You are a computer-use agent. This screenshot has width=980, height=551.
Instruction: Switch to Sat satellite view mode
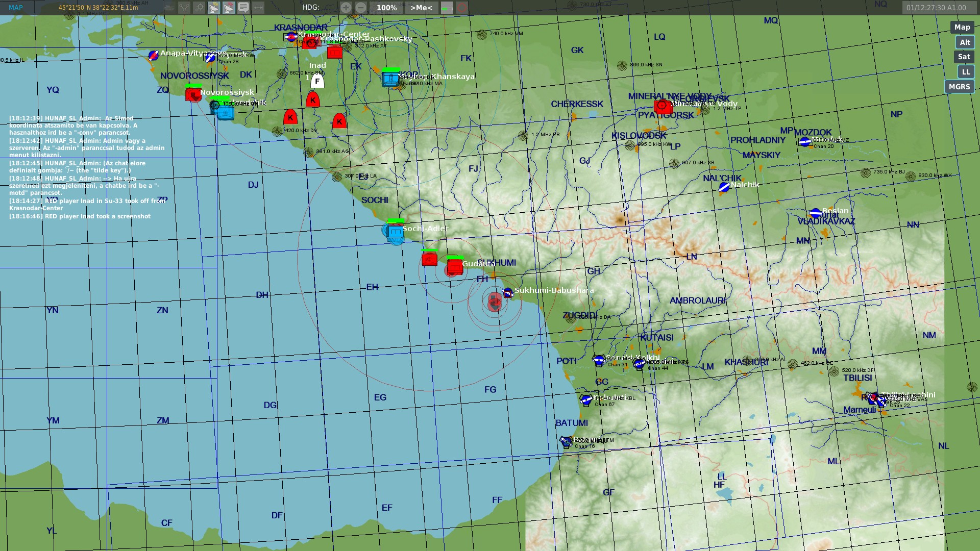tap(964, 57)
